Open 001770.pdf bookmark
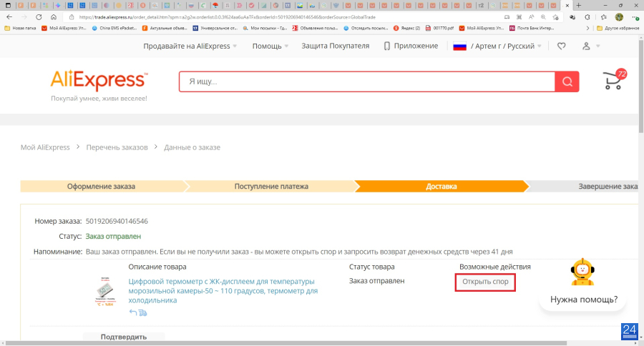 click(x=440, y=28)
